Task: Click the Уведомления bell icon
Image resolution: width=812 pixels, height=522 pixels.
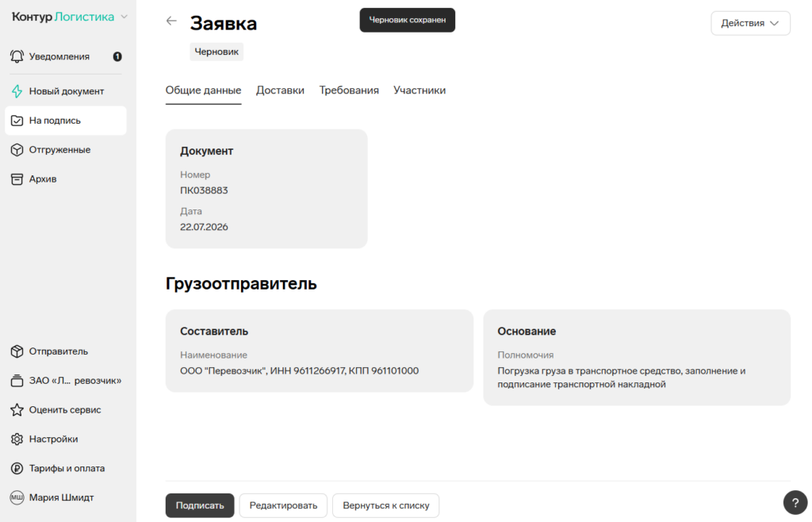Action: (17, 56)
